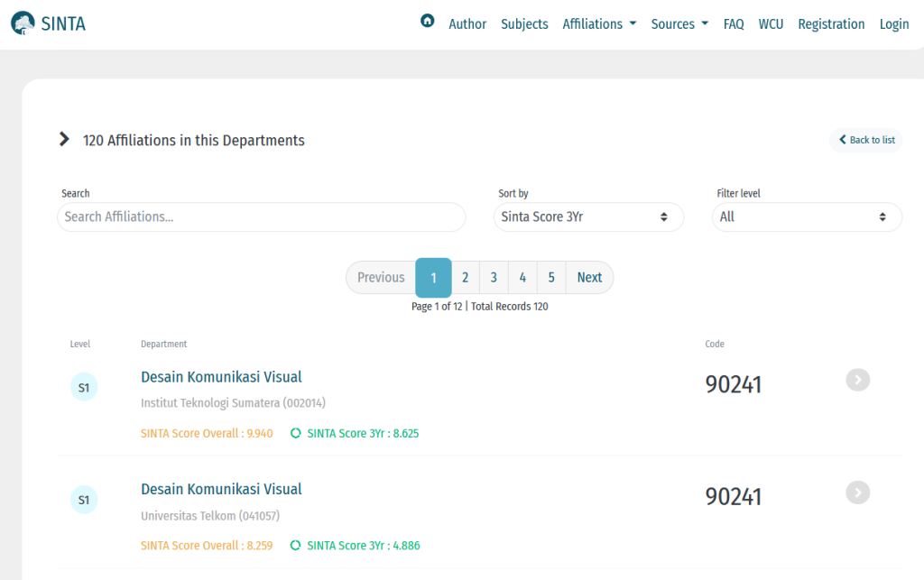Open the Subjects menu item
Screen dimensions: 924x580
[x=524, y=24]
